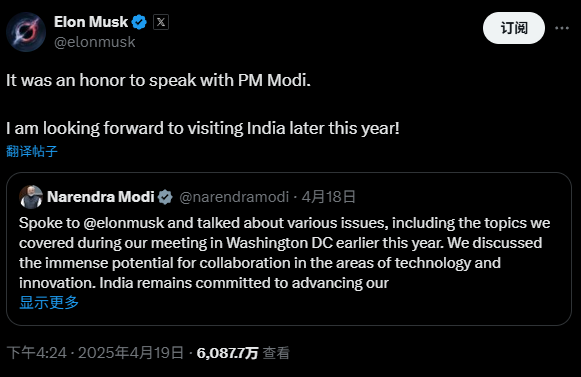
Task: Click the Elon Musk display name
Action: [91, 22]
